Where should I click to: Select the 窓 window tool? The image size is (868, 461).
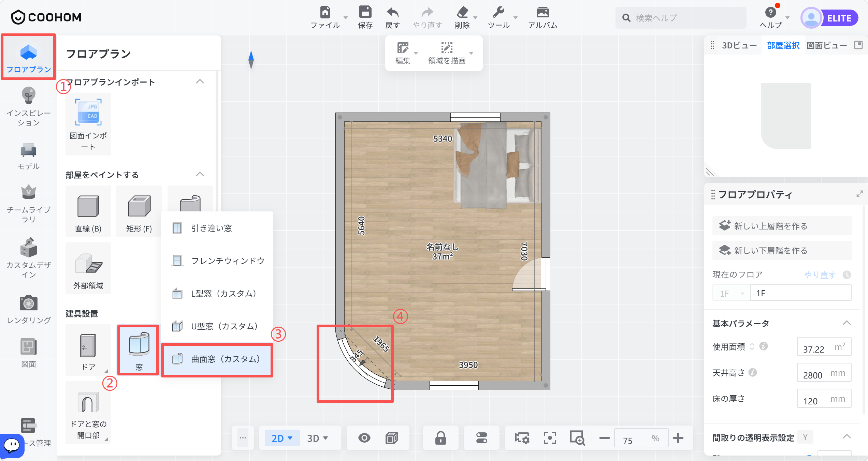(x=139, y=350)
